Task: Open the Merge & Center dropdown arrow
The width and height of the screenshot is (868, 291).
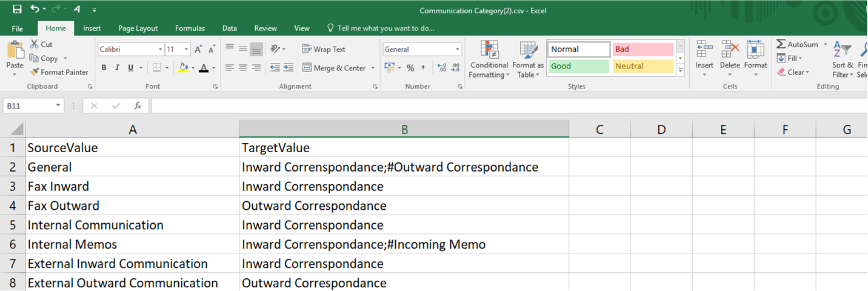Action: pyautogui.click(x=373, y=68)
